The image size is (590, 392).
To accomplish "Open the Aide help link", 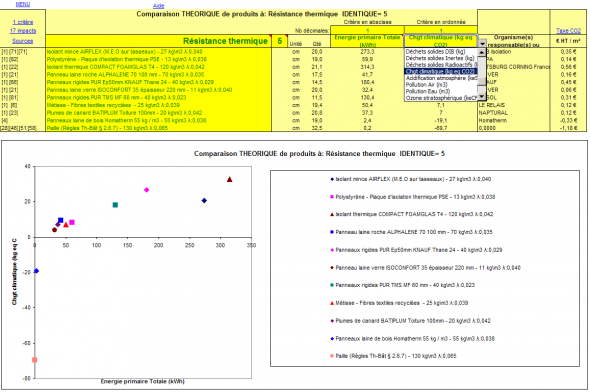I will point(158,6).
